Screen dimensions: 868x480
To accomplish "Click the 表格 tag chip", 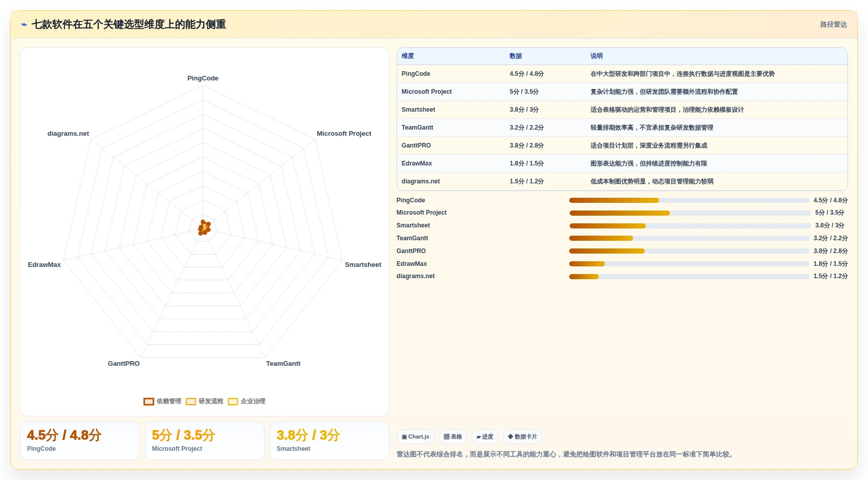I will (x=453, y=437).
